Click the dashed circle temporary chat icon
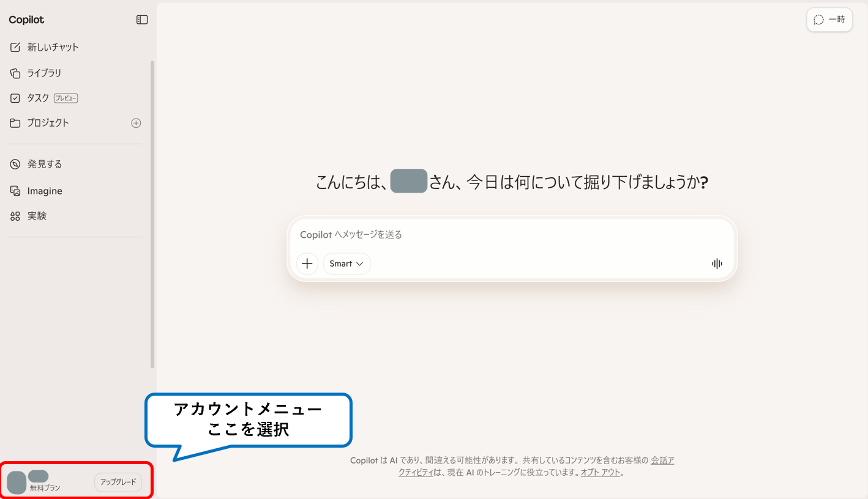 pyautogui.click(x=818, y=20)
